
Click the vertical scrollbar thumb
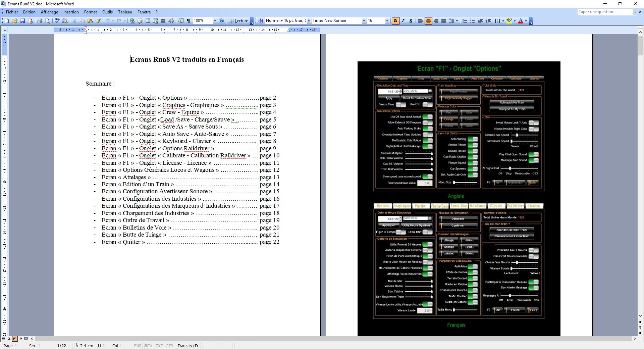640,45
